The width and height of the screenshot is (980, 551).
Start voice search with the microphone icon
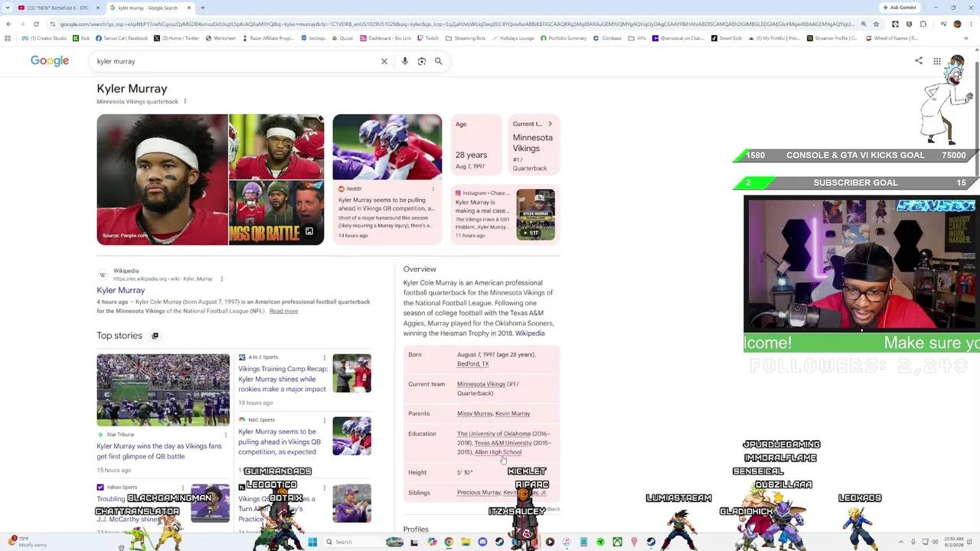(x=405, y=61)
